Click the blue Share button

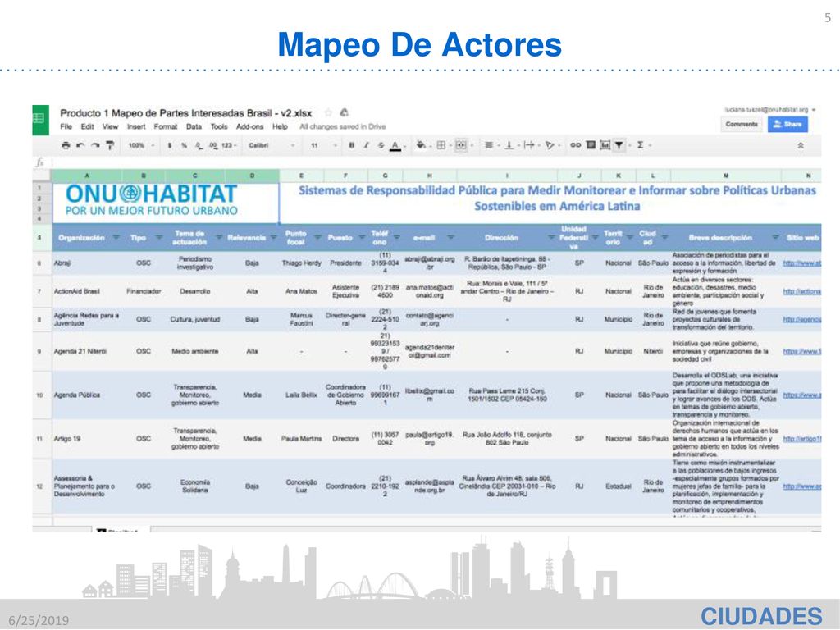[x=787, y=124]
